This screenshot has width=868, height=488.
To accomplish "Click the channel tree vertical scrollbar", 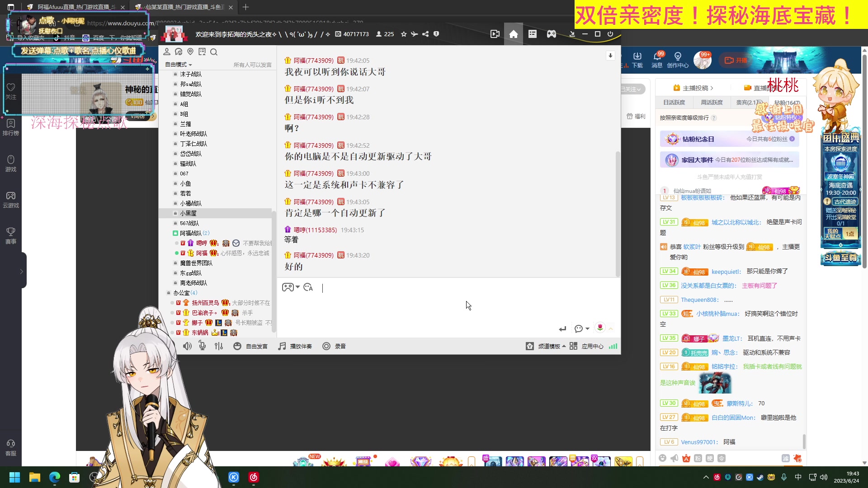I will click(274, 271).
